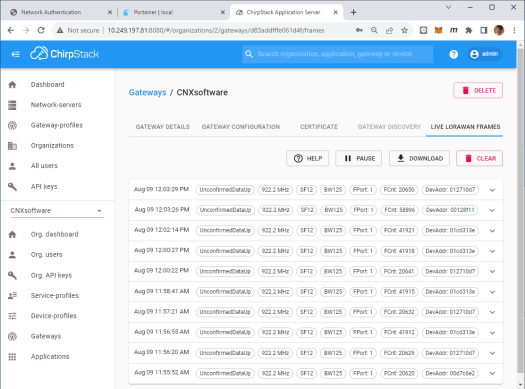Switch to the Gateway Configuration tab

(x=241, y=127)
